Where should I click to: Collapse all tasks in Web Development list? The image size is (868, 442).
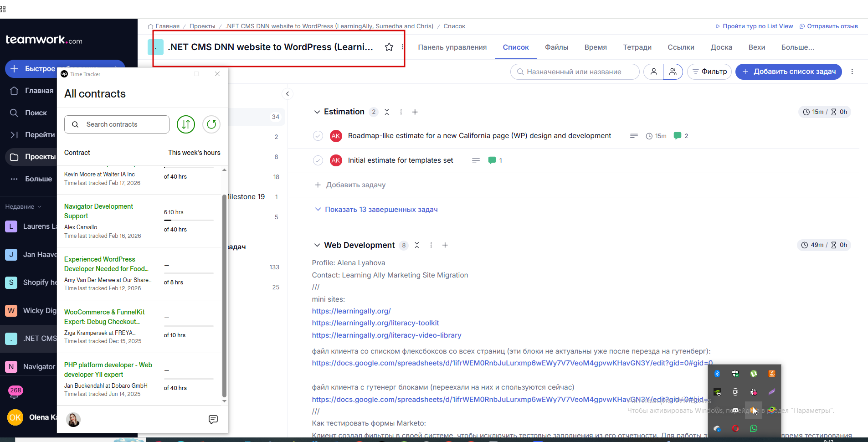417,245
